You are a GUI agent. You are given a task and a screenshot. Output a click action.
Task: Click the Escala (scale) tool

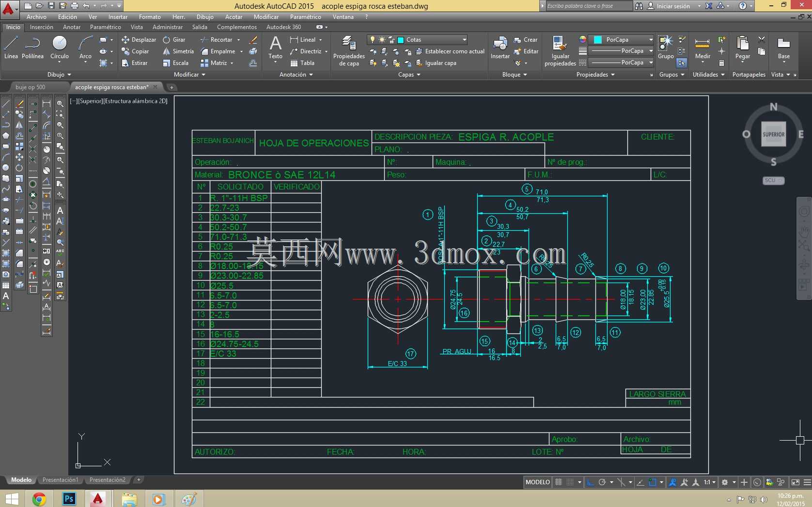point(175,63)
